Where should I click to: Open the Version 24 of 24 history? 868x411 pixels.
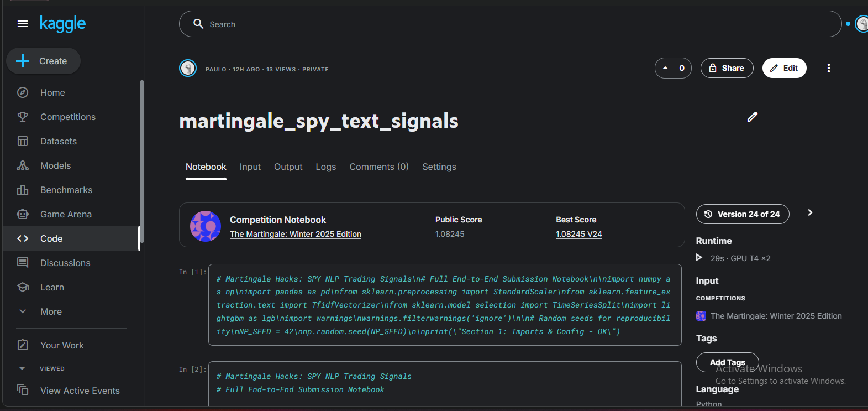coord(742,214)
